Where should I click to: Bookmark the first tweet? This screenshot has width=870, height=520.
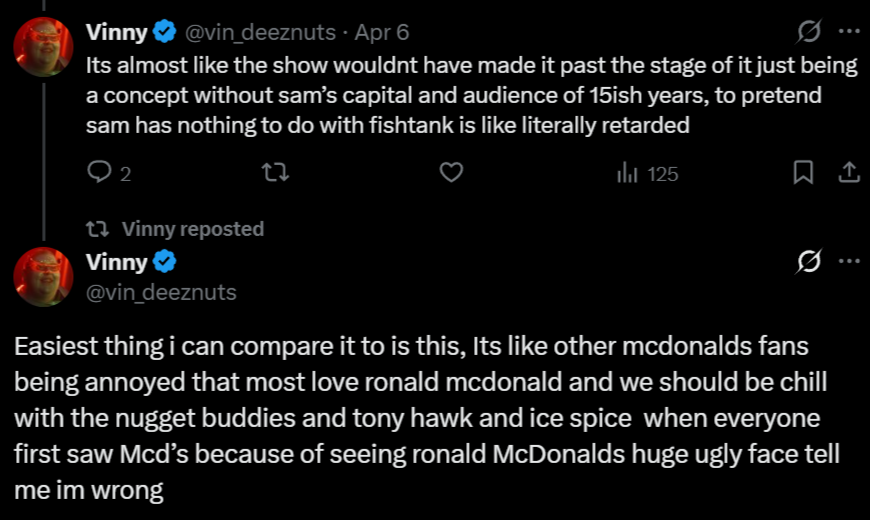click(803, 174)
